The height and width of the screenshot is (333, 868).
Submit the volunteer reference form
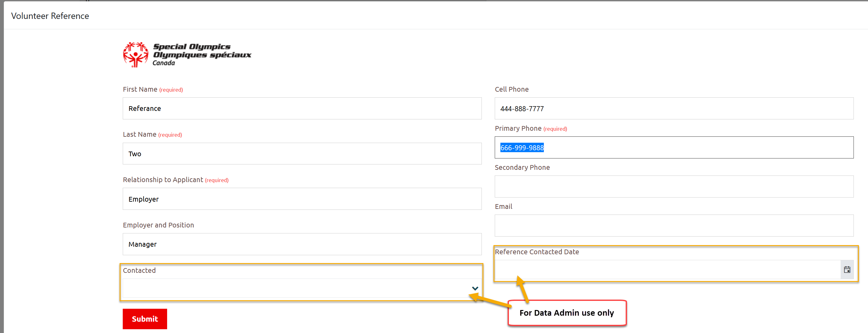coord(145,319)
